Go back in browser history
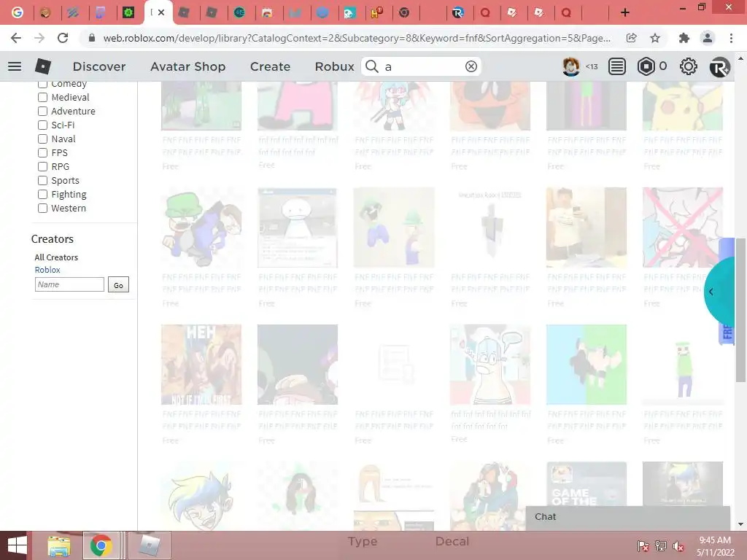The width and height of the screenshot is (747, 560). click(x=16, y=38)
